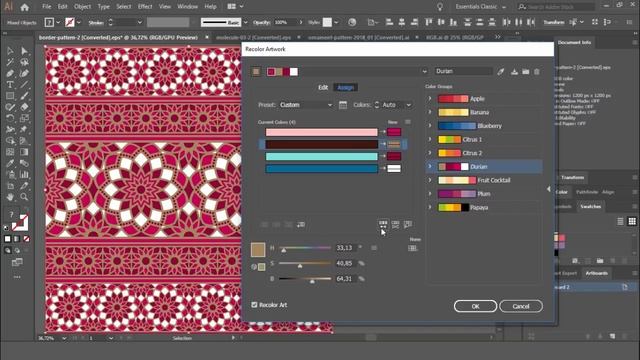The width and height of the screenshot is (640, 360).
Task: Click the color group name field Durian
Action: tap(464, 71)
